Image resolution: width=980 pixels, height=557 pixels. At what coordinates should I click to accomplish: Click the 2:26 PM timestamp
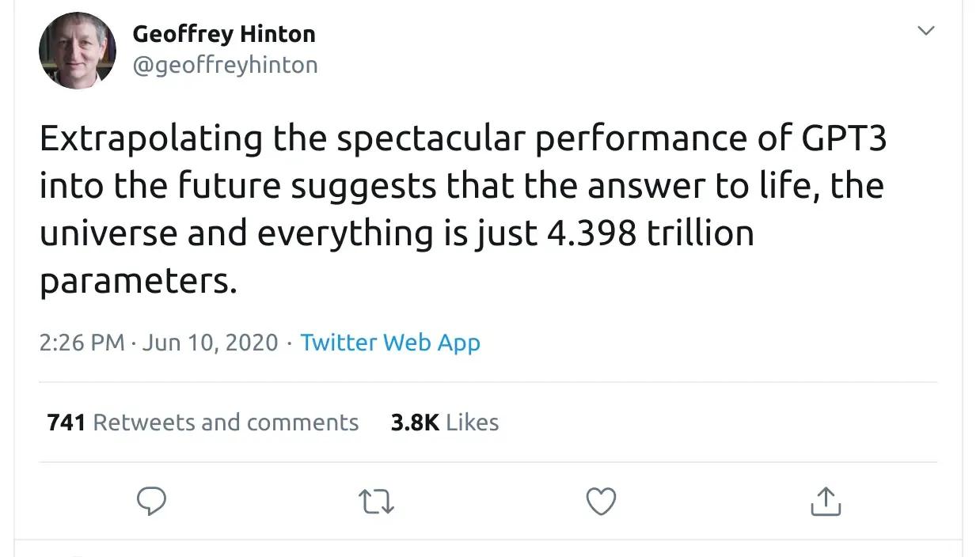click(x=82, y=343)
